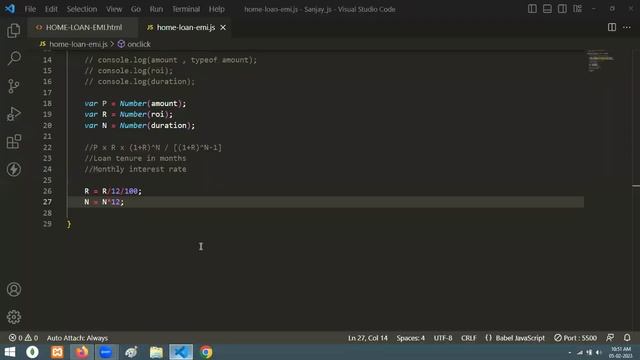Open the Extensions view
The height and width of the screenshot is (360, 640).
click(x=14, y=142)
